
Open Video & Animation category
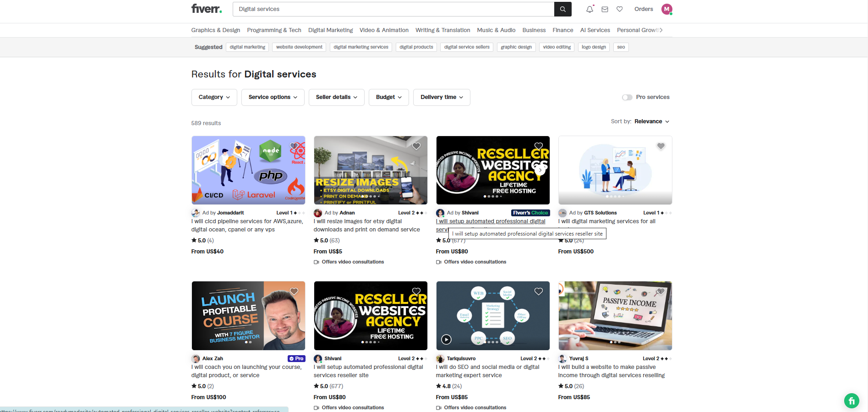pos(384,30)
